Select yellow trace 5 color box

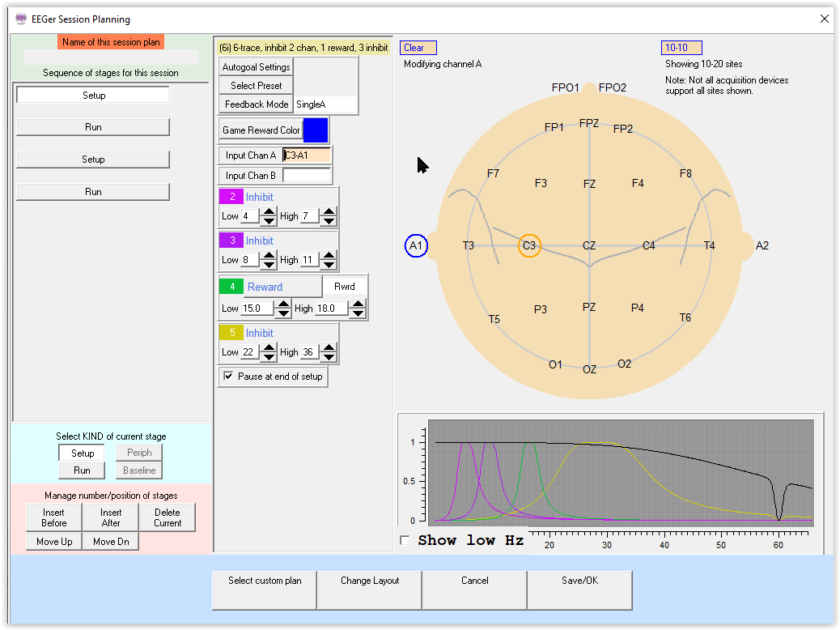click(231, 333)
